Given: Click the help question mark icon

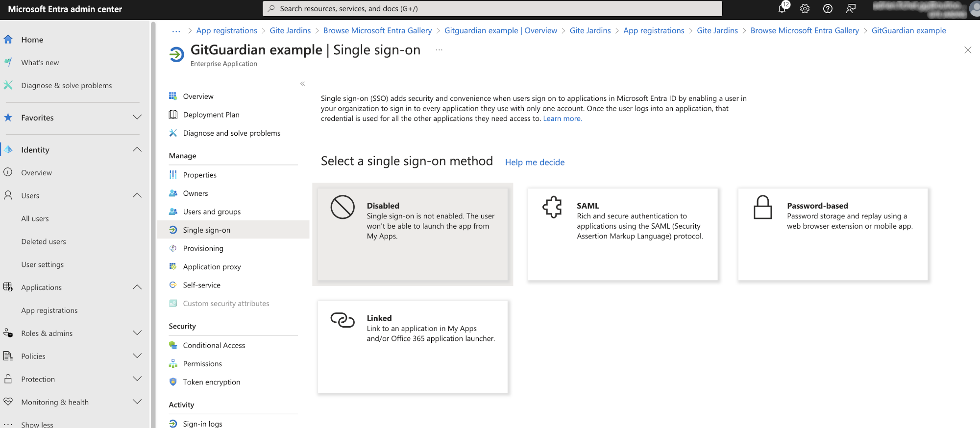Looking at the screenshot, I should tap(828, 8).
